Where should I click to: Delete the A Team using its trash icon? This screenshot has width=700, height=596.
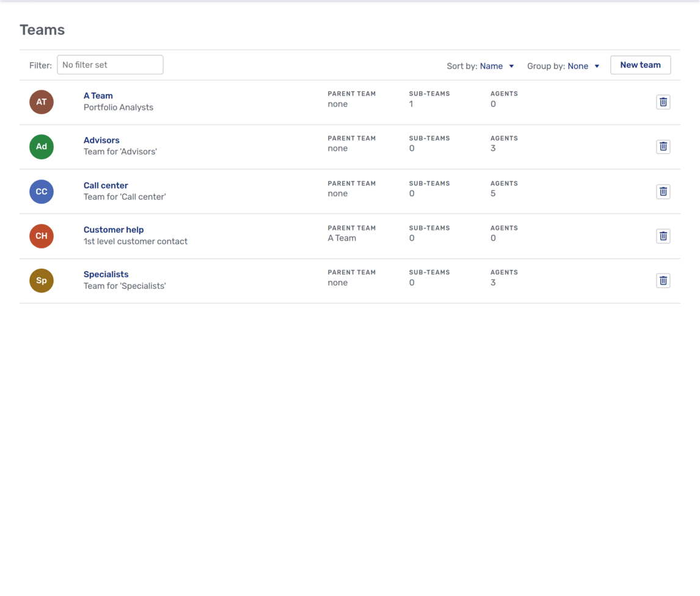pos(663,102)
